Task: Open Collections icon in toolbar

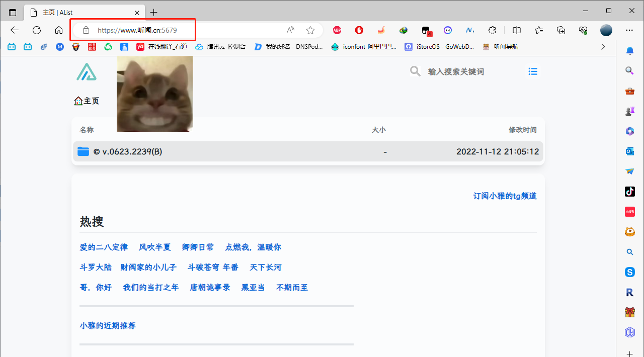Action: (x=561, y=30)
